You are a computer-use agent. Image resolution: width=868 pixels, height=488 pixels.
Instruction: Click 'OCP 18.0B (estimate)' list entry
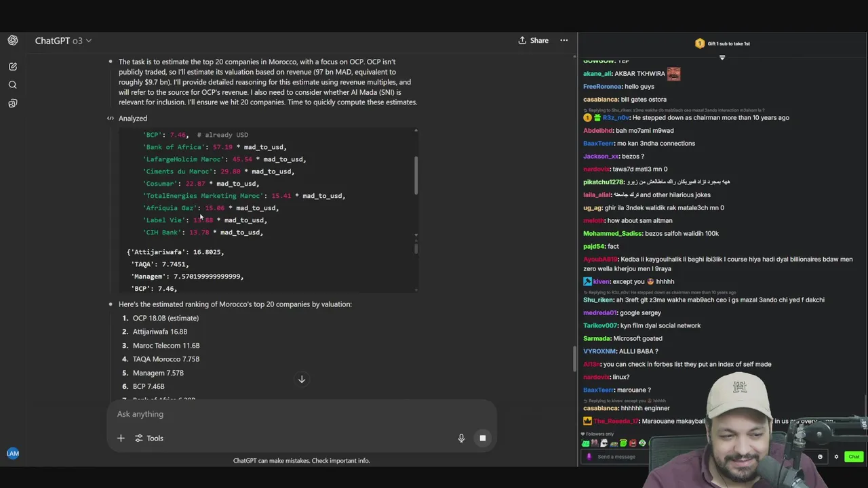pyautogui.click(x=165, y=318)
